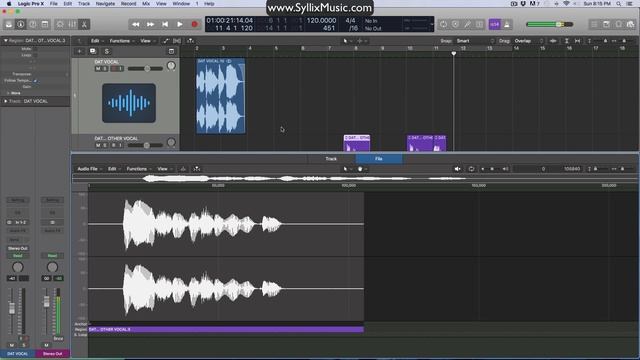Open the tracks area Functions menu

click(x=121, y=41)
